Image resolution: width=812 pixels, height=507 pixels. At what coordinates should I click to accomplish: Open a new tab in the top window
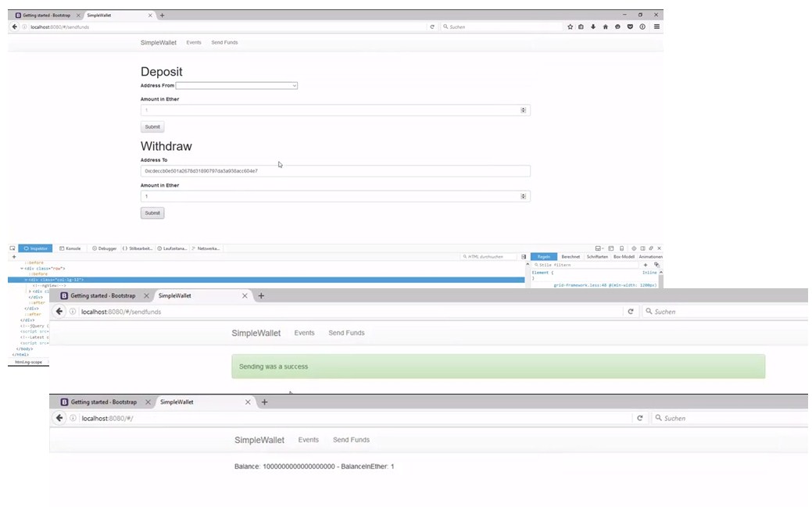click(x=162, y=16)
